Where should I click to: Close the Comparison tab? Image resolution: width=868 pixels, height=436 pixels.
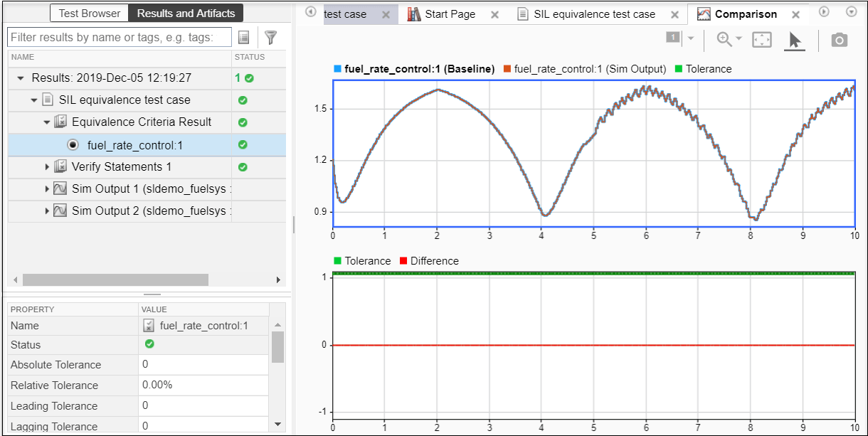click(796, 15)
